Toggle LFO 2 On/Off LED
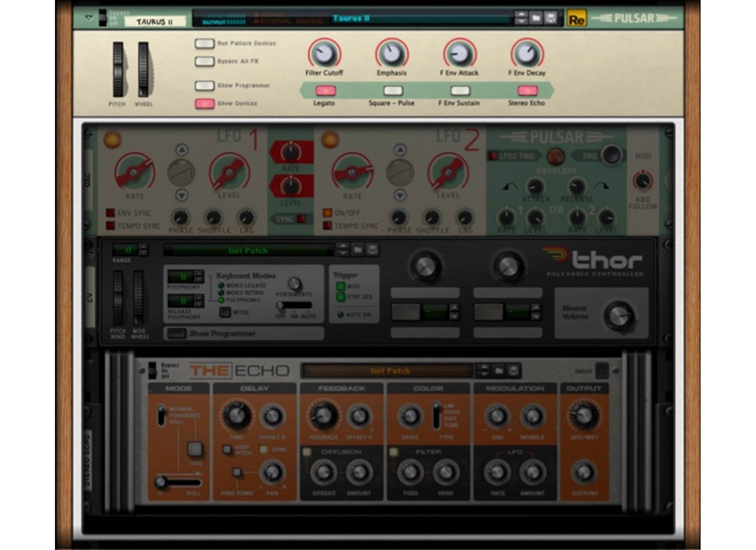Image resolution: width=756 pixels, height=550 pixels. coord(327,212)
